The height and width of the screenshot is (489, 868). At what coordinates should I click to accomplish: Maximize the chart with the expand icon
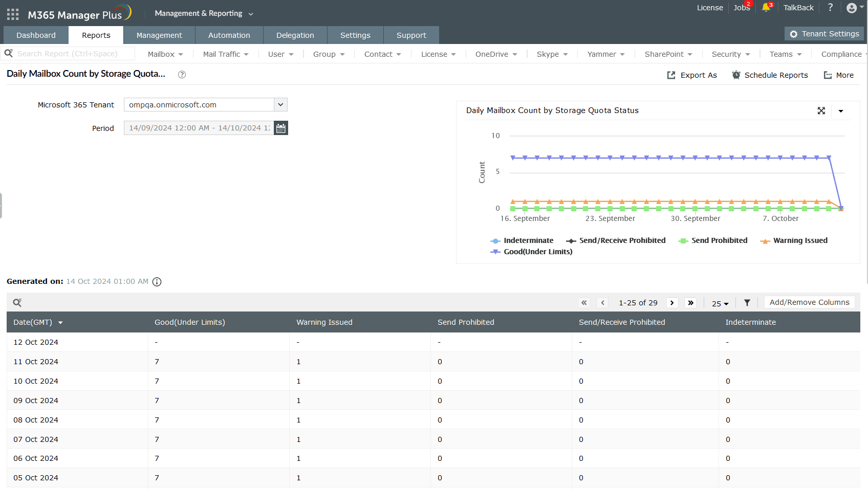pyautogui.click(x=821, y=111)
